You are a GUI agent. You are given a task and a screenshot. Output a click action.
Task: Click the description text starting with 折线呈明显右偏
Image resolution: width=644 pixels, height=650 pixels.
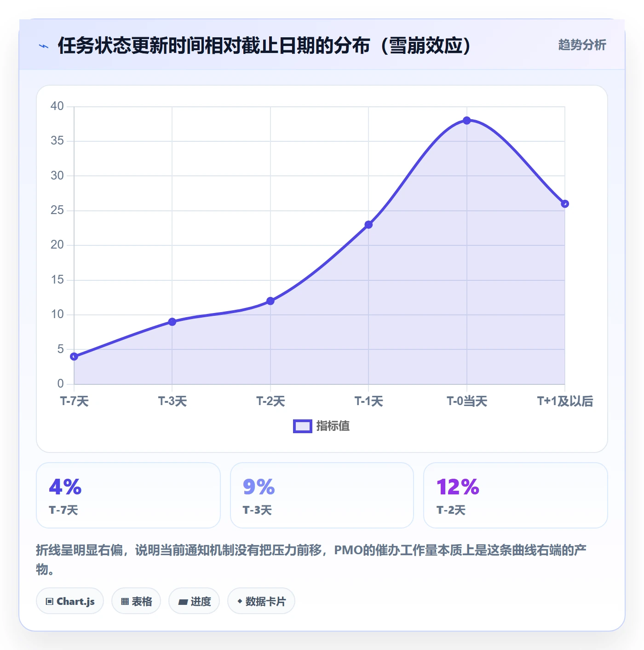click(311, 559)
